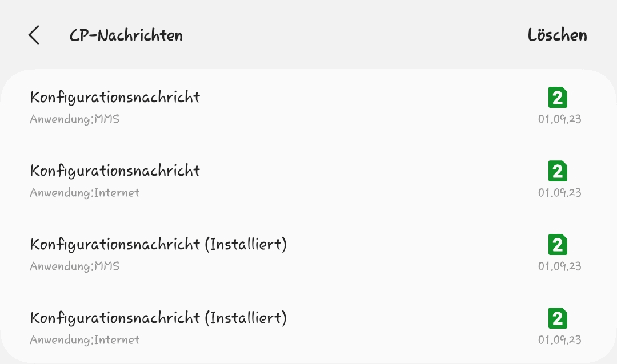
Task: Open the not-installed MMS Konfigurationsnachricht
Action: click(115, 97)
